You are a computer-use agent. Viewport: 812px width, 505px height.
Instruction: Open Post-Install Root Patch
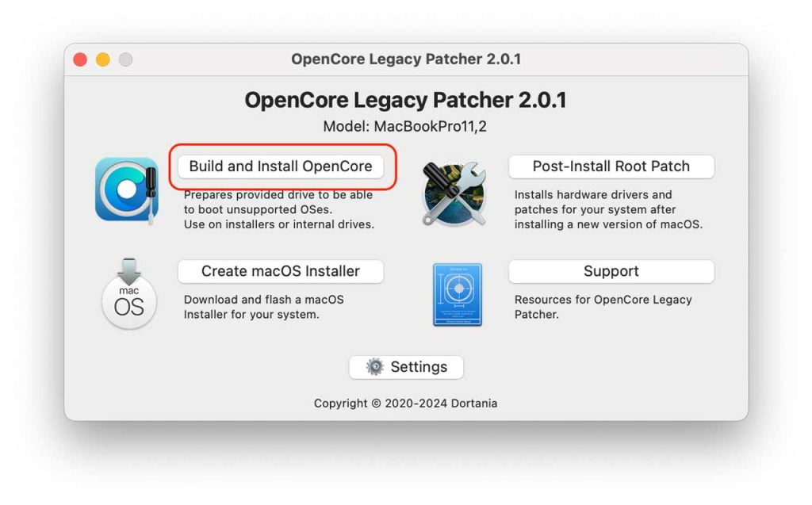coord(611,166)
